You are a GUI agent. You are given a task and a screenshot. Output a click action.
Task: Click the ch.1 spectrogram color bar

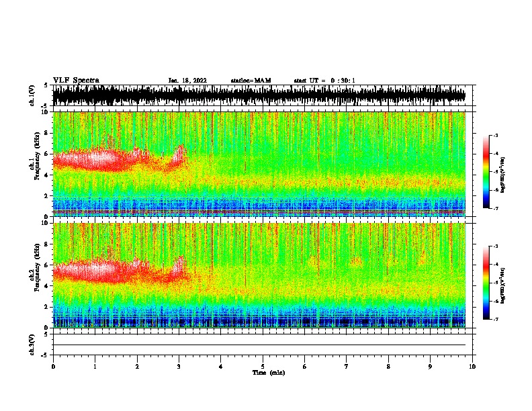coord(486,172)
